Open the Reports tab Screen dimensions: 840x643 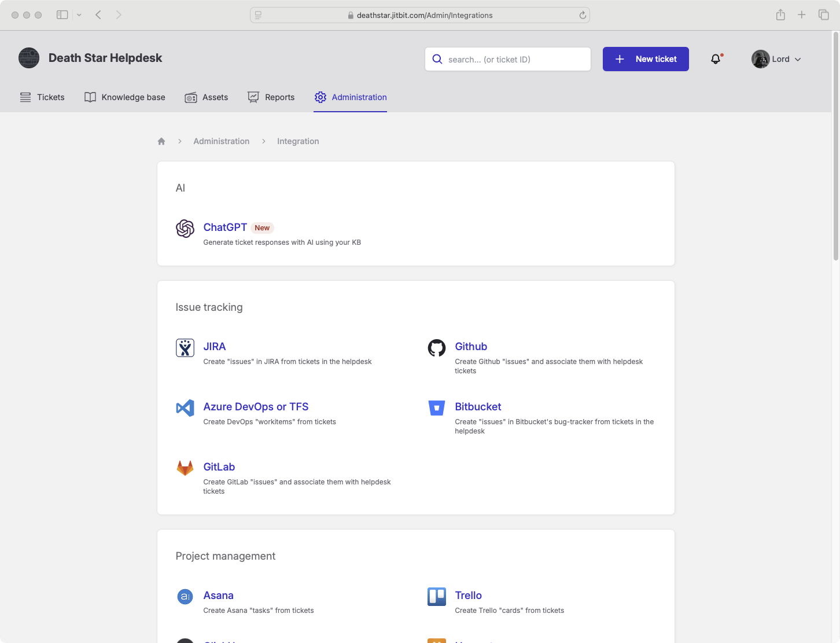[x=271, y=97]
